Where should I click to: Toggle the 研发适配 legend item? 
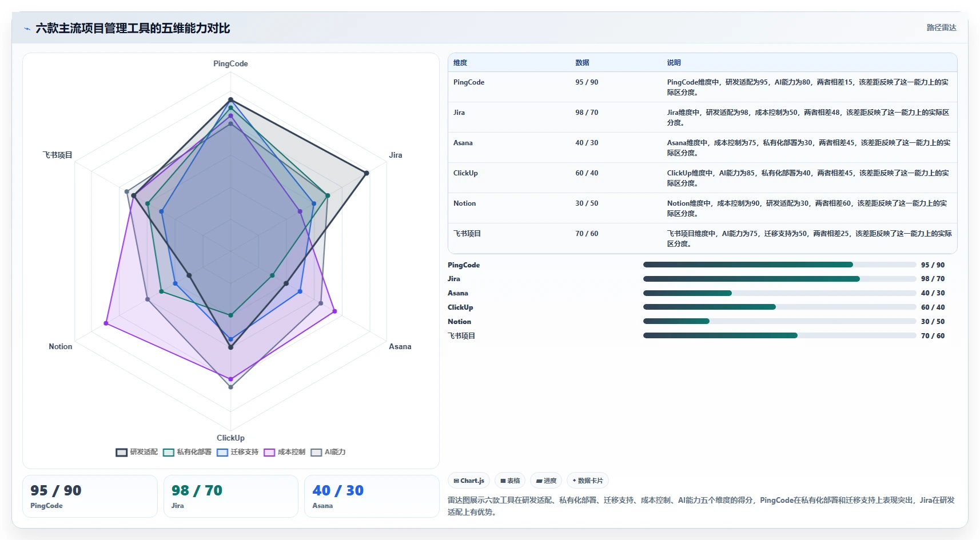coord(137,452)
